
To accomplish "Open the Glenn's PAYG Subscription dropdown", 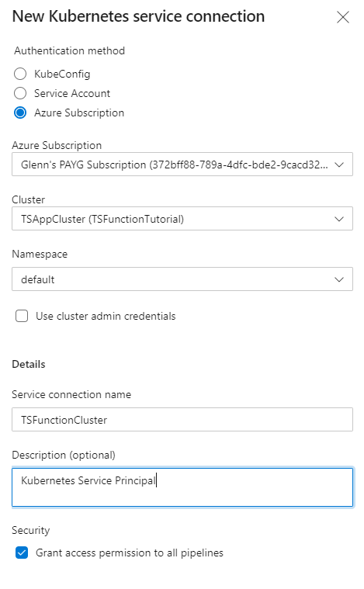I will (x=182, y=165).
